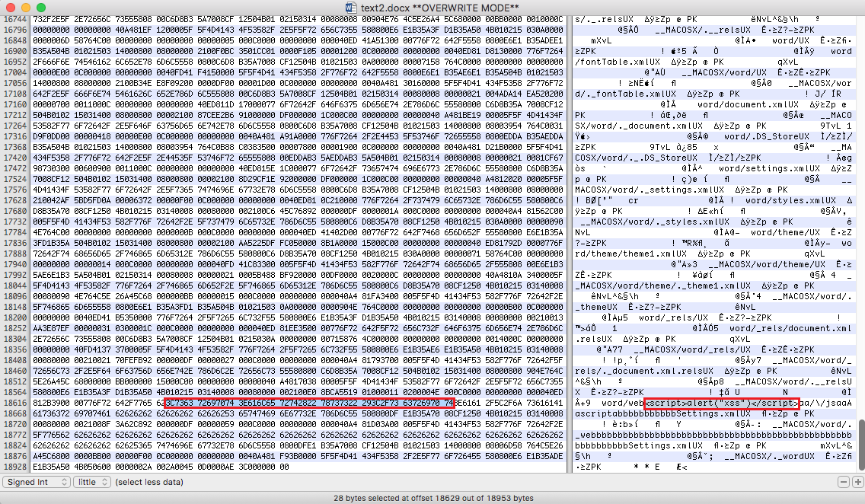Click status bar showing 28 bytes selected

click(433, 498)
